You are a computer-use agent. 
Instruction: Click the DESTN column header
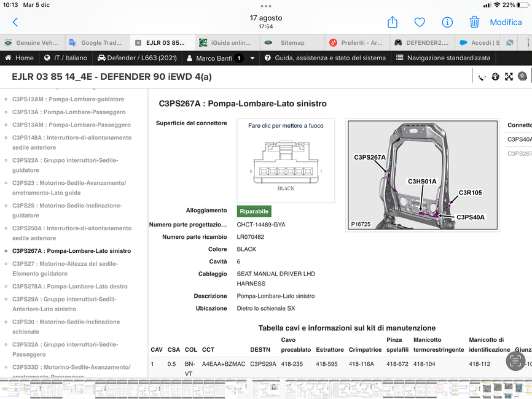(260, 350)
